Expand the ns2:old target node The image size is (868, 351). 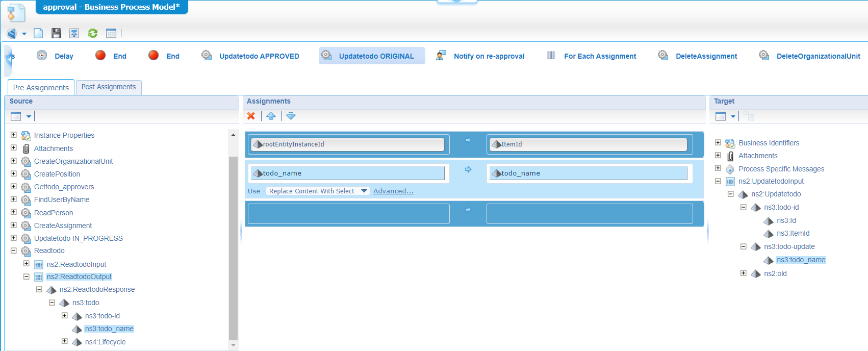pos(744,273)
